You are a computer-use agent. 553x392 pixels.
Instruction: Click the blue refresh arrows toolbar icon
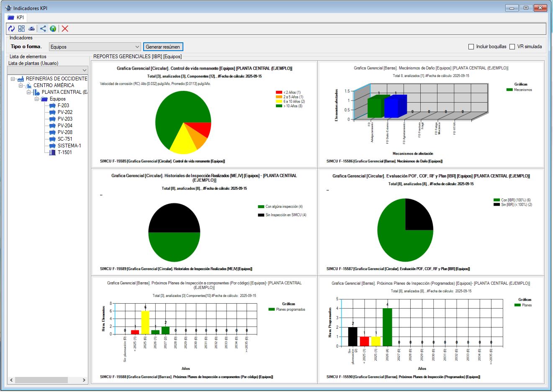point(11,28)
